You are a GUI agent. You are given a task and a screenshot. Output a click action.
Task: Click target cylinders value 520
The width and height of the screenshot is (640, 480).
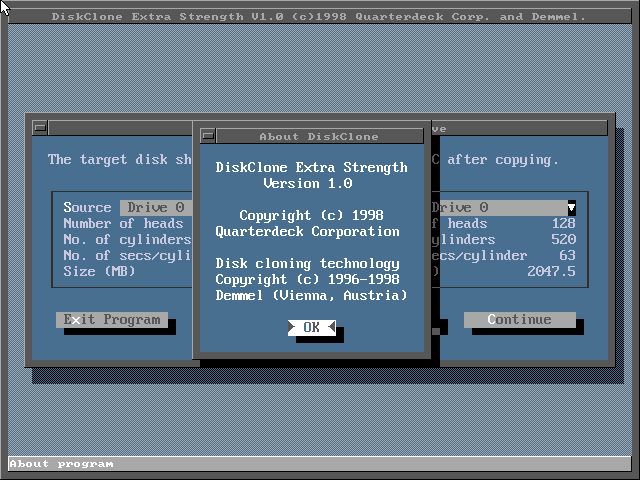(563, 240)
